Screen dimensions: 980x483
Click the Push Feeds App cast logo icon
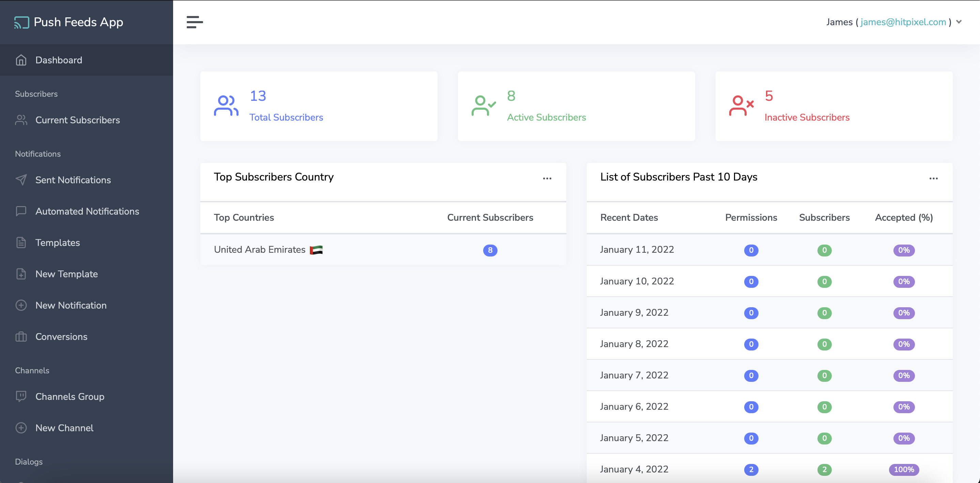[x=21, y=22]
